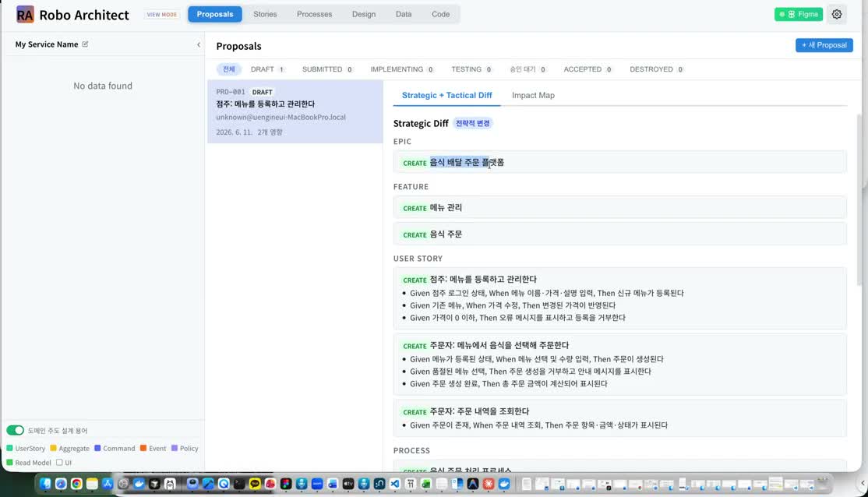
Task: Open System Settings in the dock
Action: tap(123, 484)
